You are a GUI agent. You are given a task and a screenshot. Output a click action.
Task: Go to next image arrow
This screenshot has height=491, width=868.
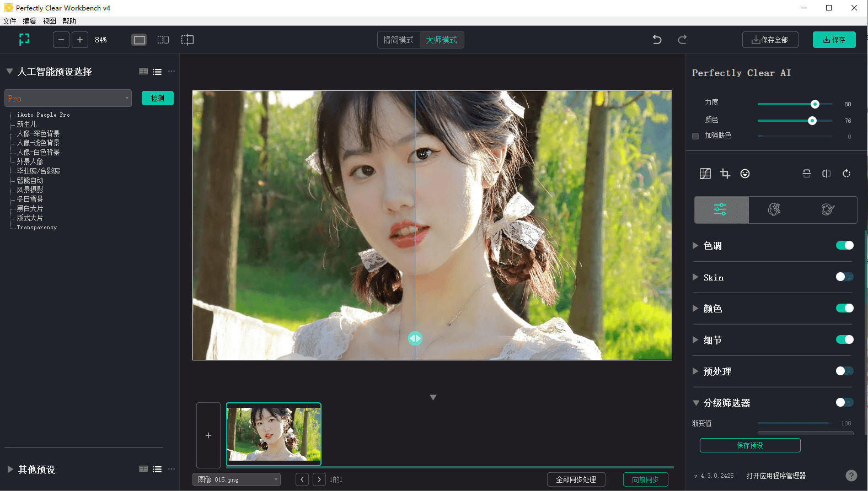tap(319, 479)
